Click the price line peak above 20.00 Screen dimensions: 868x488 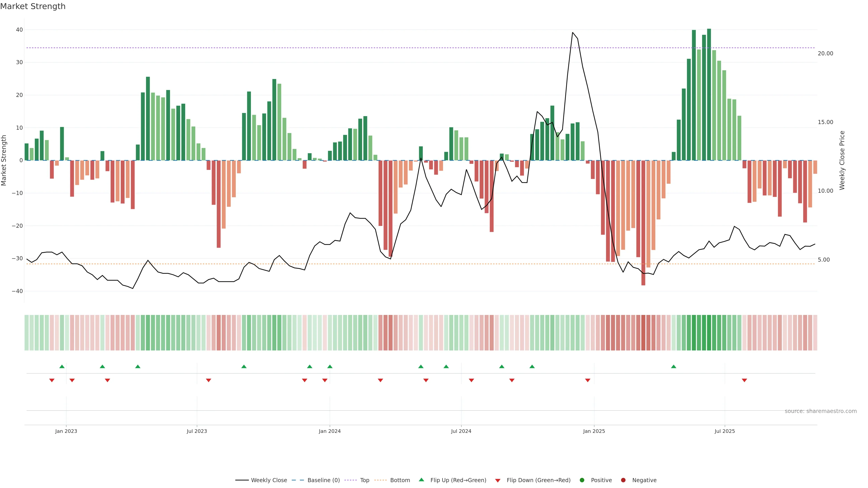573,33
